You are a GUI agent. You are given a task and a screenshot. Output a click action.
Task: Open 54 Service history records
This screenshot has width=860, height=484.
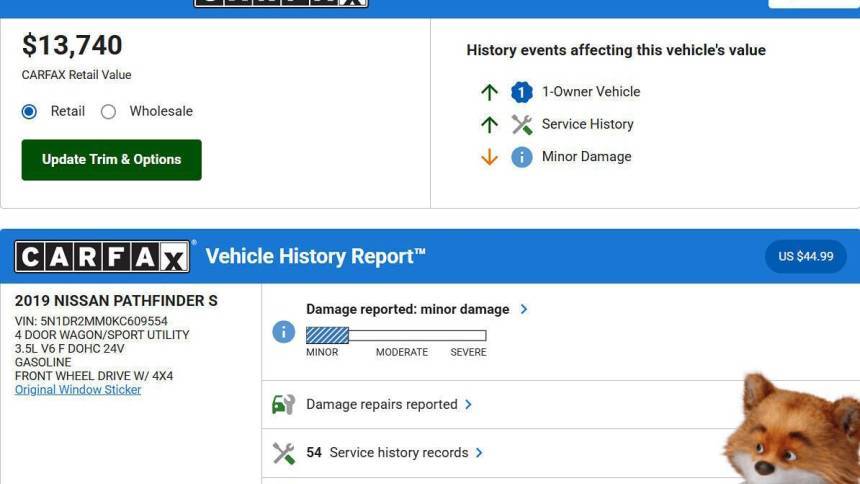(387, 453)
